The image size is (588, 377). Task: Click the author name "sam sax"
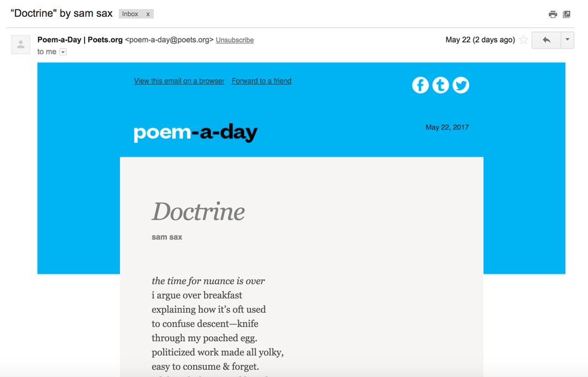point(167,237)
